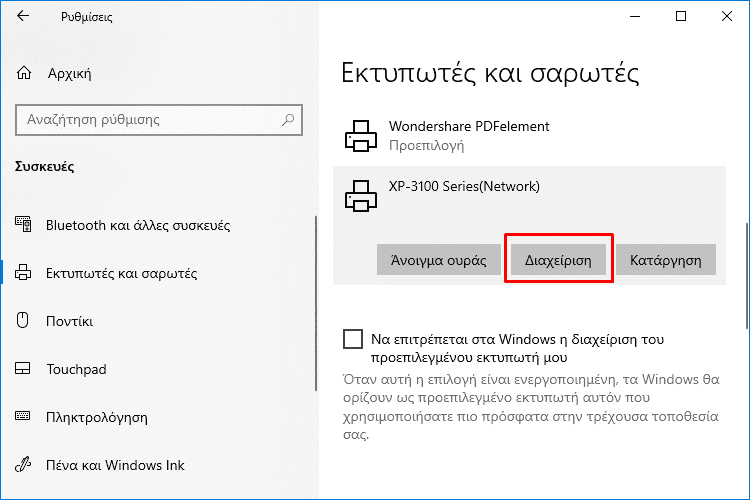The image size is (750, 500).
Task: Click the right pane vertical scrollbar
Action: [x=747, y=276]
